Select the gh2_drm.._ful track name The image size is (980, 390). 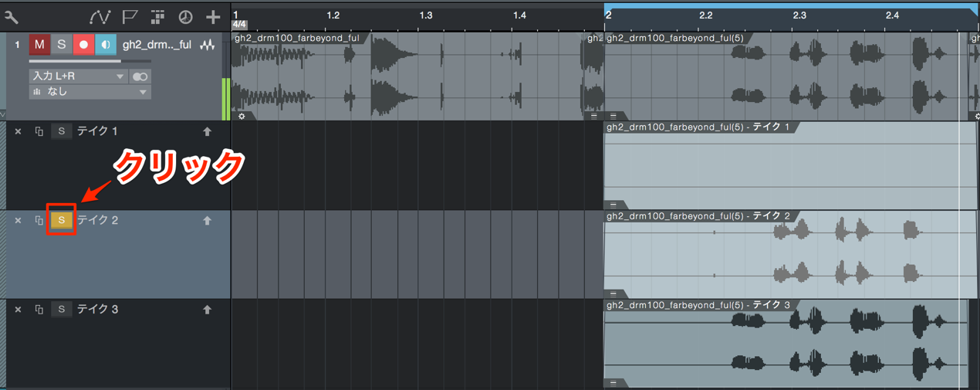(157, 45)
